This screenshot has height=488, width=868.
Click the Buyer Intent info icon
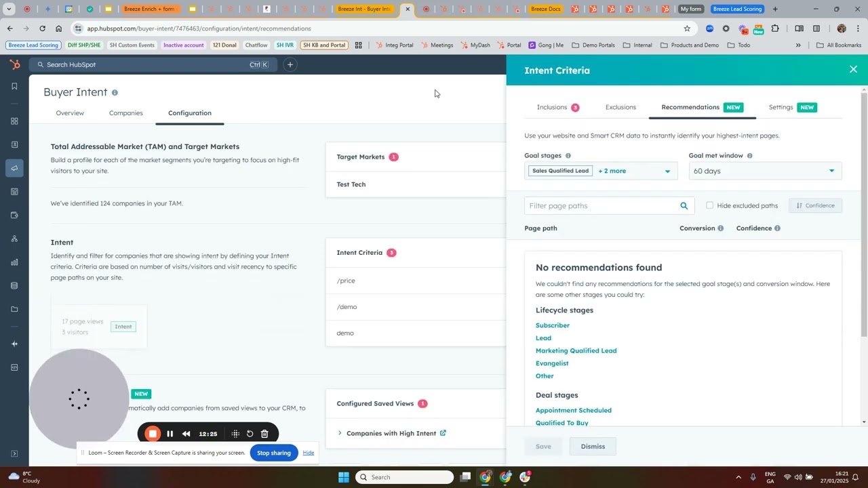(x=115, y=92)
